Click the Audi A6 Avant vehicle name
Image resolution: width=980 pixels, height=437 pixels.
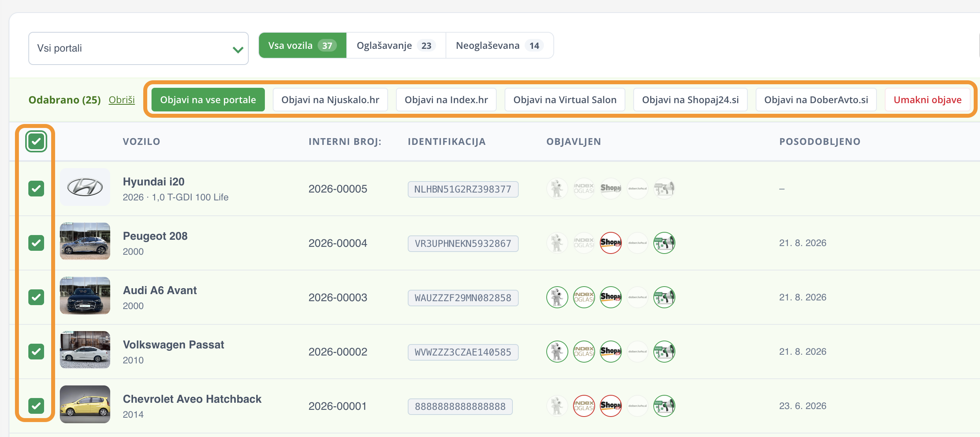(160, 291)
